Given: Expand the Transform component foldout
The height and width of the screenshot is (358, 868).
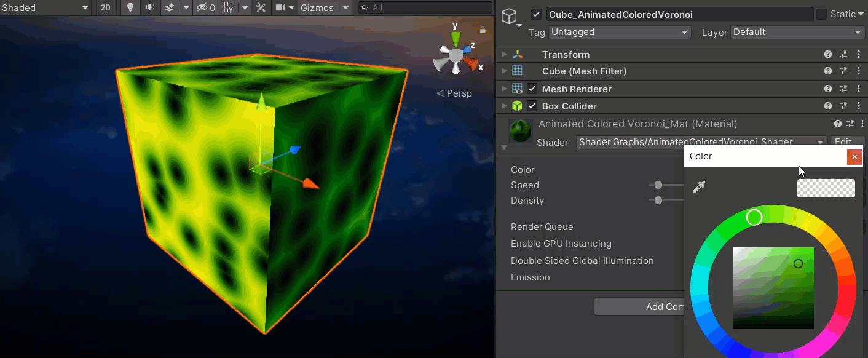Looking at the screenshot, I should pyautogui.click(x=504, y=54).
